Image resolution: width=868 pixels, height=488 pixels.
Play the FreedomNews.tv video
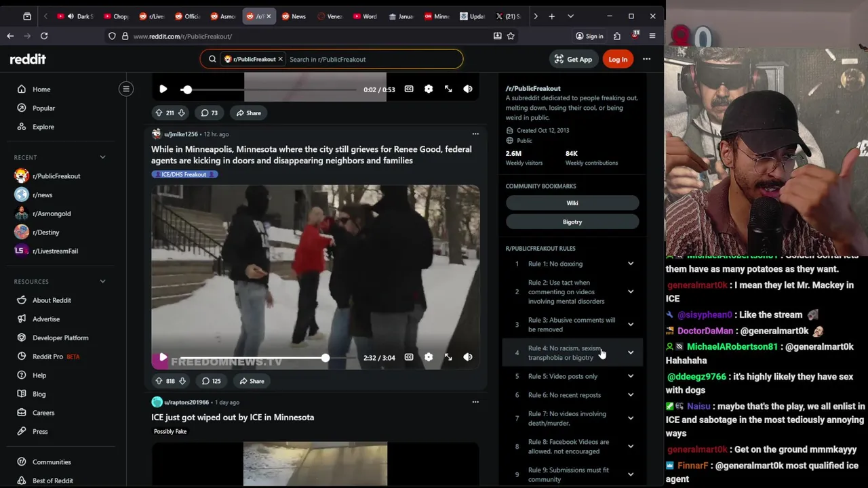click(x=163, y=357)
